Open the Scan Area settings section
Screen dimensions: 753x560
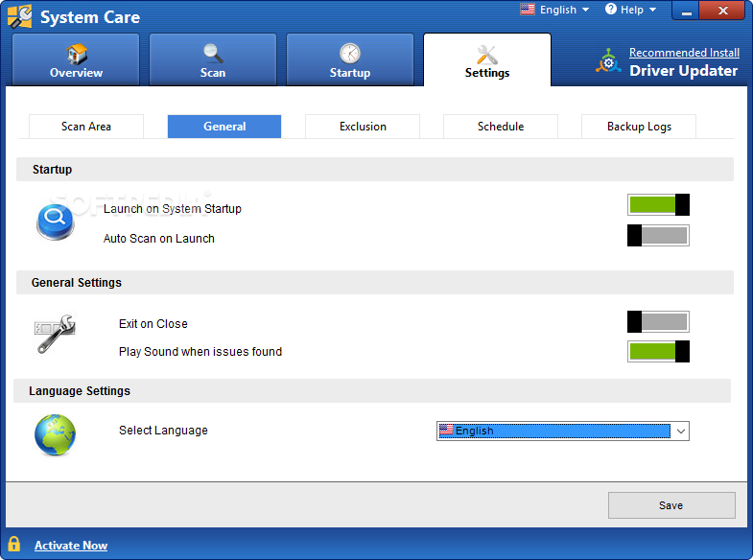86,127
